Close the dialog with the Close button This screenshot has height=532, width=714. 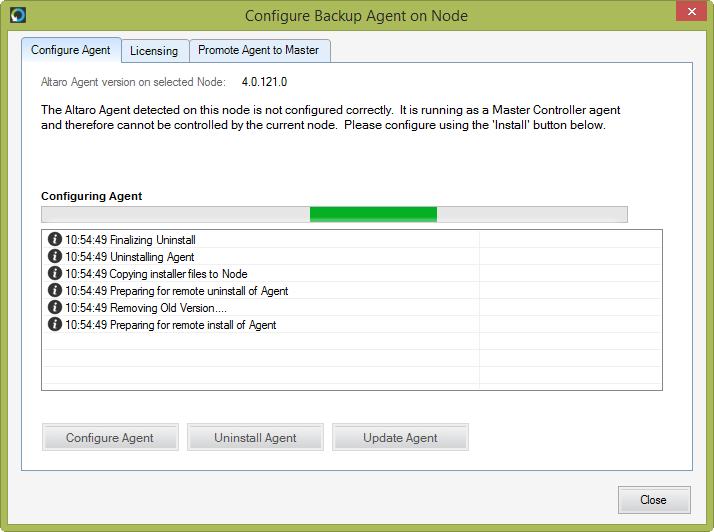pyautogui.click(x=654, y=500)
